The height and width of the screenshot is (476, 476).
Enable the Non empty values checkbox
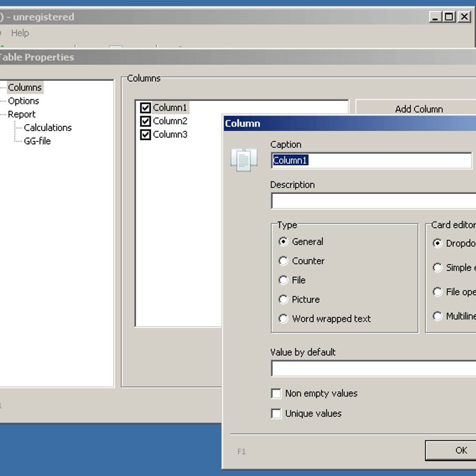[276, 393]
